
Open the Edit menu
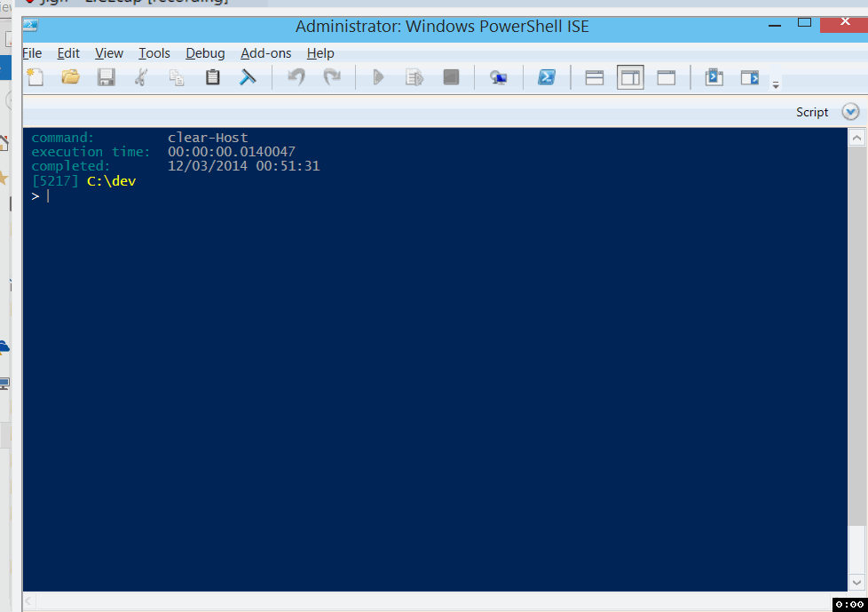(68, 53)
